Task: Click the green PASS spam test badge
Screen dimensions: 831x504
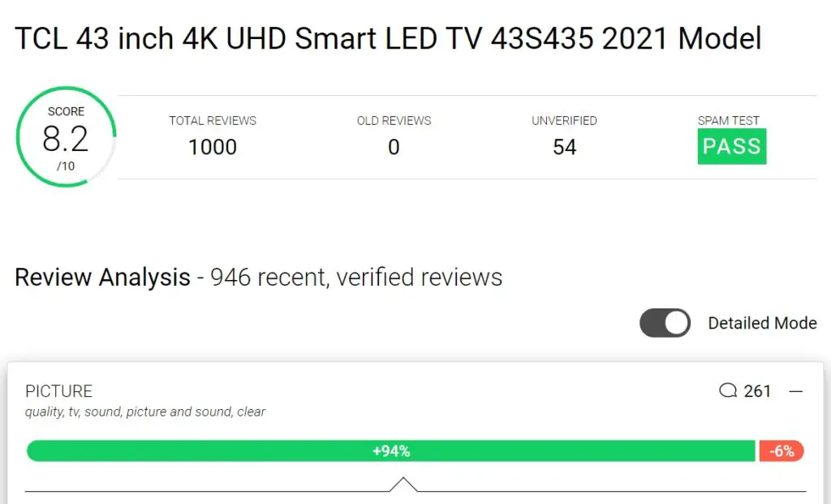Action: click(x=731, y=147)
